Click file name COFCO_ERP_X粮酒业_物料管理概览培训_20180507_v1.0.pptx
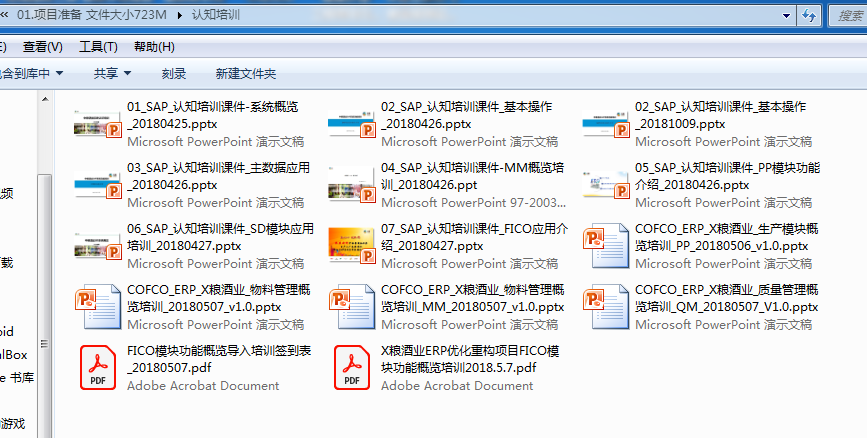867x438 pixels. [219, 298]
